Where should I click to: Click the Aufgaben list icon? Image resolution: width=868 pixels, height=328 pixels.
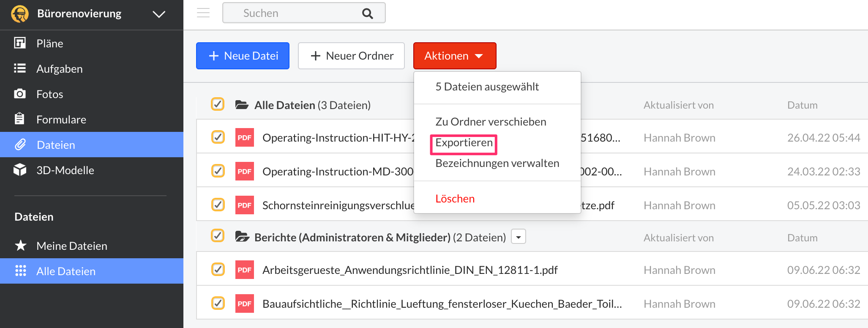coord(20,68)
